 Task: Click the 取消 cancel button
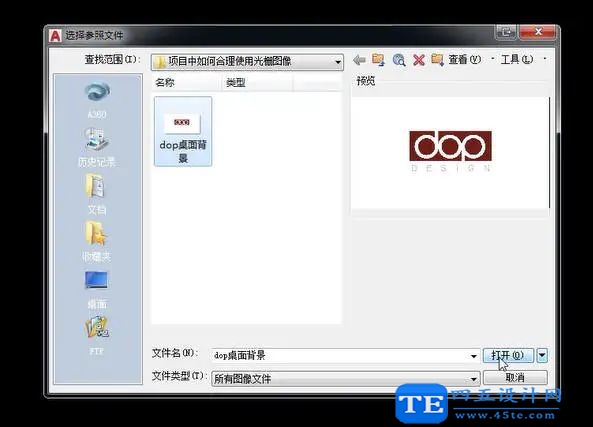coord(515,377)
